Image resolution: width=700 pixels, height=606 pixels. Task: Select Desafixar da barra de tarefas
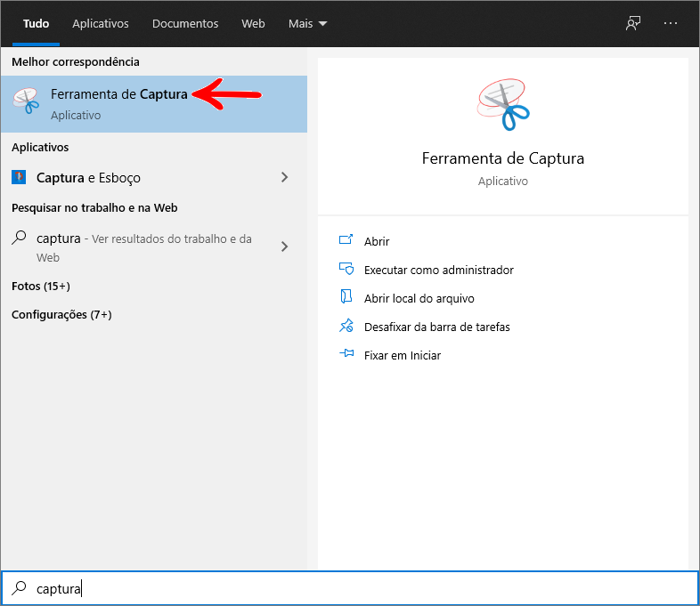click(x=436, y=327)
